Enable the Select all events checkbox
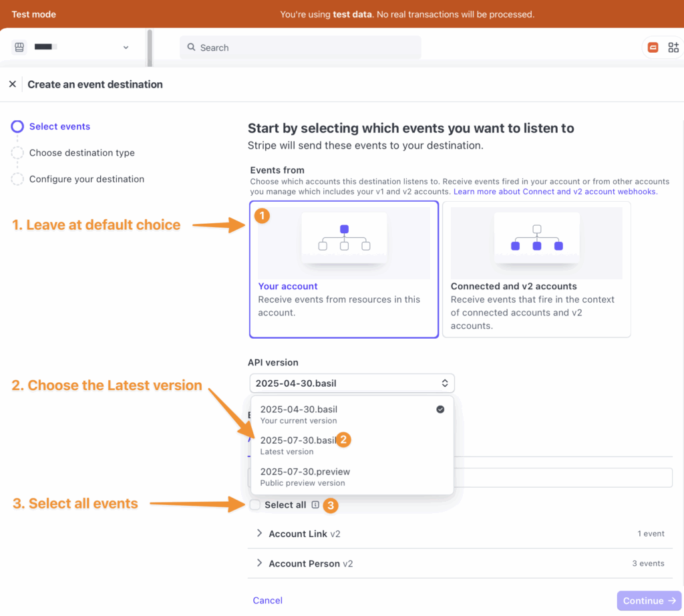The height and width of the screenshot is (616, 684). [x=254, y=506]
